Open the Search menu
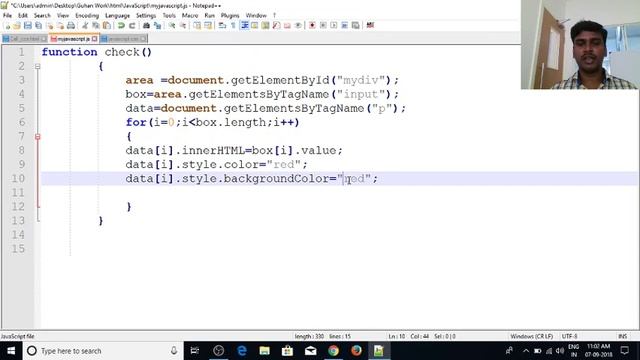Image resolution: width=640 pixels, height=360 pixels. [x=42, y=16]
